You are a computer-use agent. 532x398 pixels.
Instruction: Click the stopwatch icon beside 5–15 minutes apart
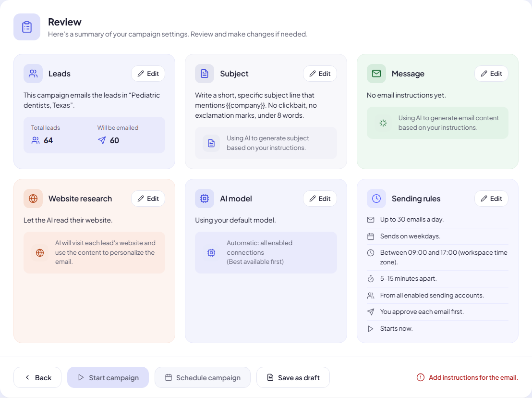click(371, 279)
